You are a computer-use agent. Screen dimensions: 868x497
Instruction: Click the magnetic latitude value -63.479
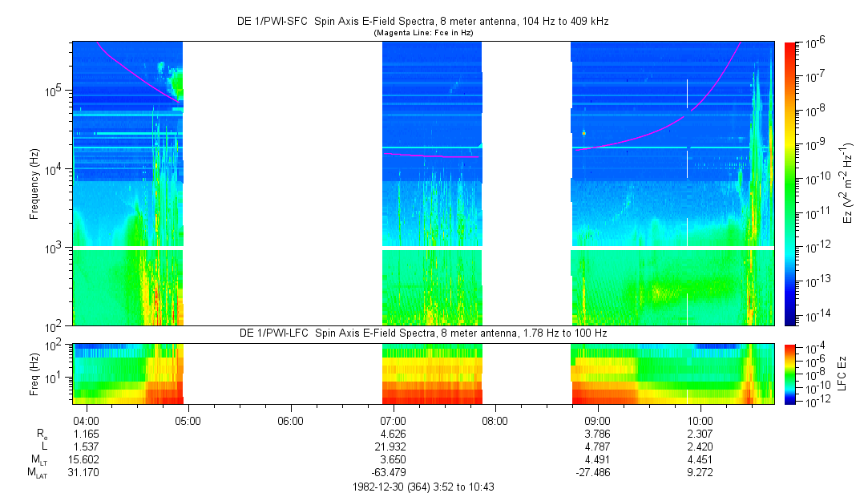click(x=393, y=473)
